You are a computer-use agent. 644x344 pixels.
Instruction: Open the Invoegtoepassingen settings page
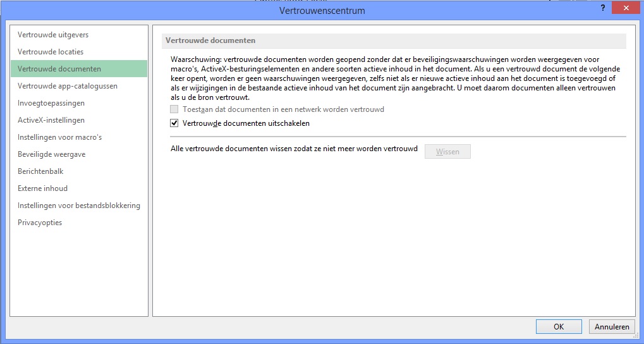(51, 103)
